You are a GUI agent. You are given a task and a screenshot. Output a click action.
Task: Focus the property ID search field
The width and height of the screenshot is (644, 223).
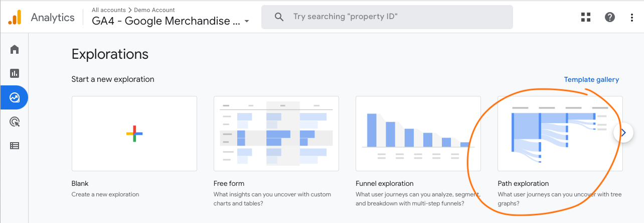pos(387,17)
